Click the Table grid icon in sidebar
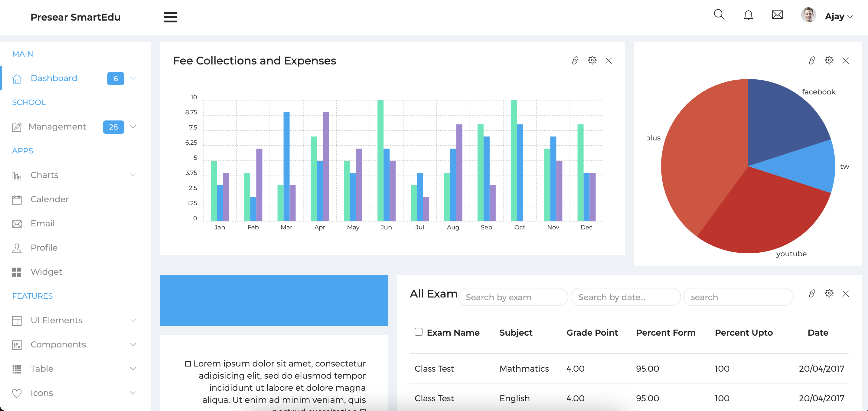The width and height of the screenshot is (868, 411). click(x=17, y=369)
